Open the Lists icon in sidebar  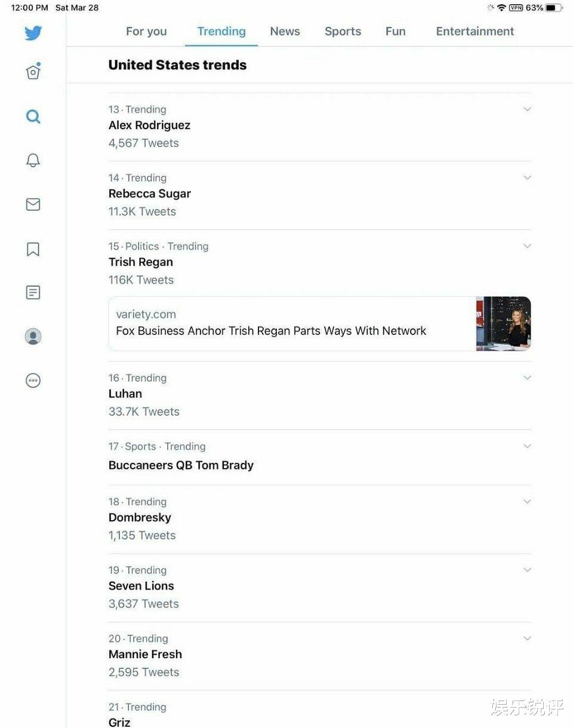(x=33, y=293)
